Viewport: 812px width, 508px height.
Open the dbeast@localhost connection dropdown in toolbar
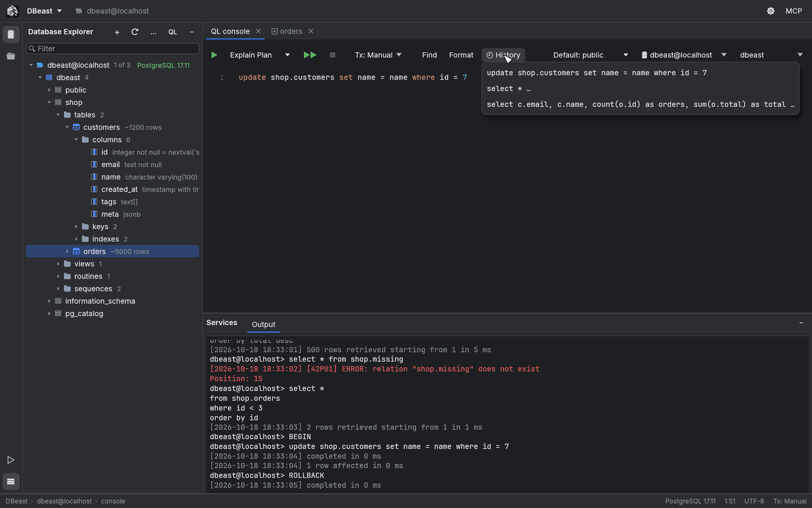pyautogui.click(x=684, y=55)
